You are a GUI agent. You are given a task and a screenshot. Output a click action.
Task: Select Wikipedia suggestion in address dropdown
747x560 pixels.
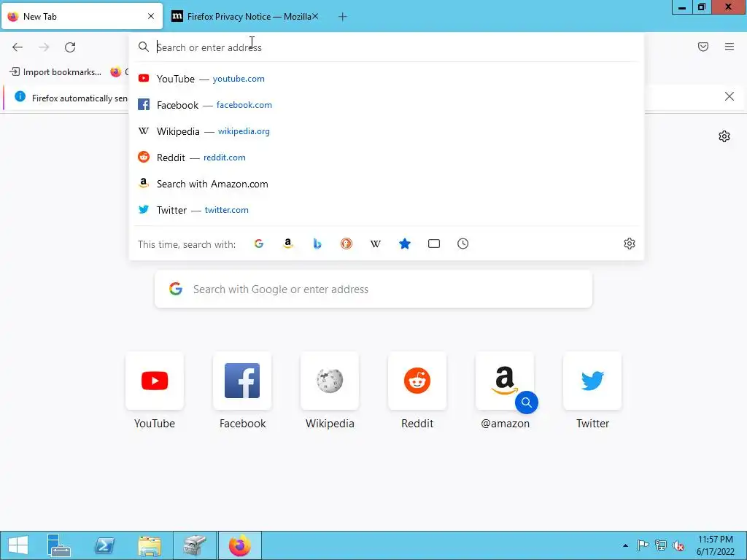pyautogui.click(x=387, y=131)
